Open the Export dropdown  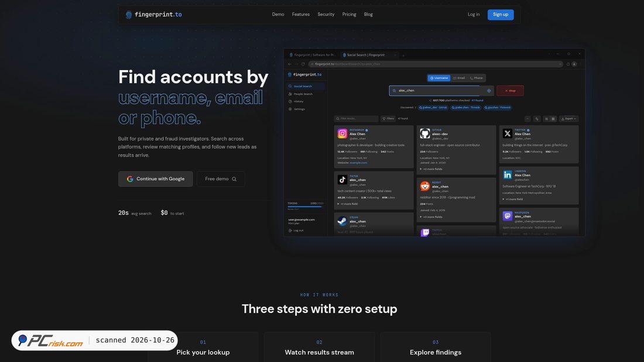(x=569, y=119)
